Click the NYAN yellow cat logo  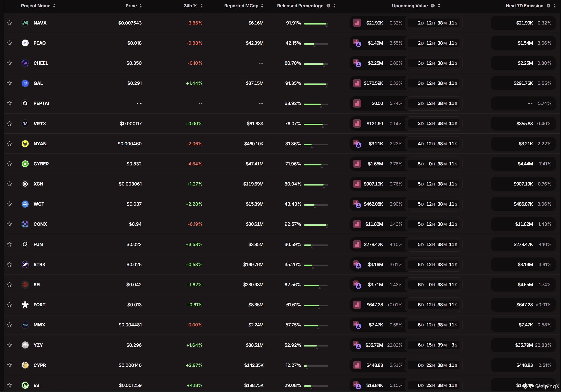pyautogui.click(x=25, y=144)
